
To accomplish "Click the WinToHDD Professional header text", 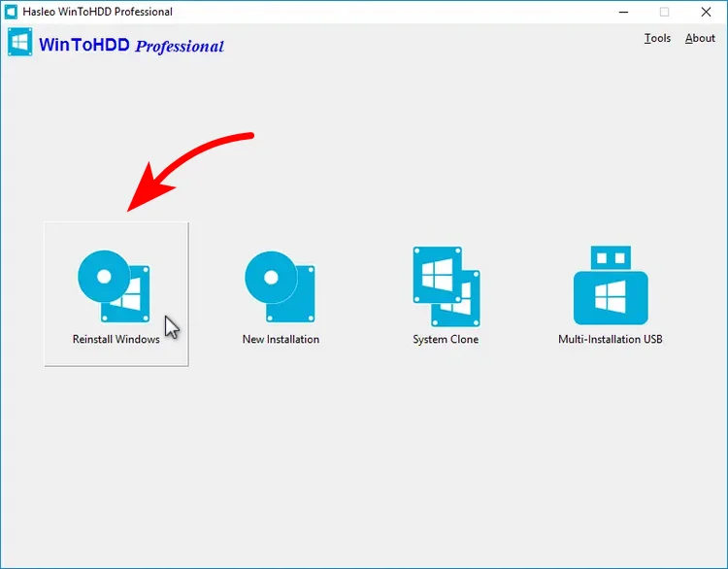I will coord(131,46).
